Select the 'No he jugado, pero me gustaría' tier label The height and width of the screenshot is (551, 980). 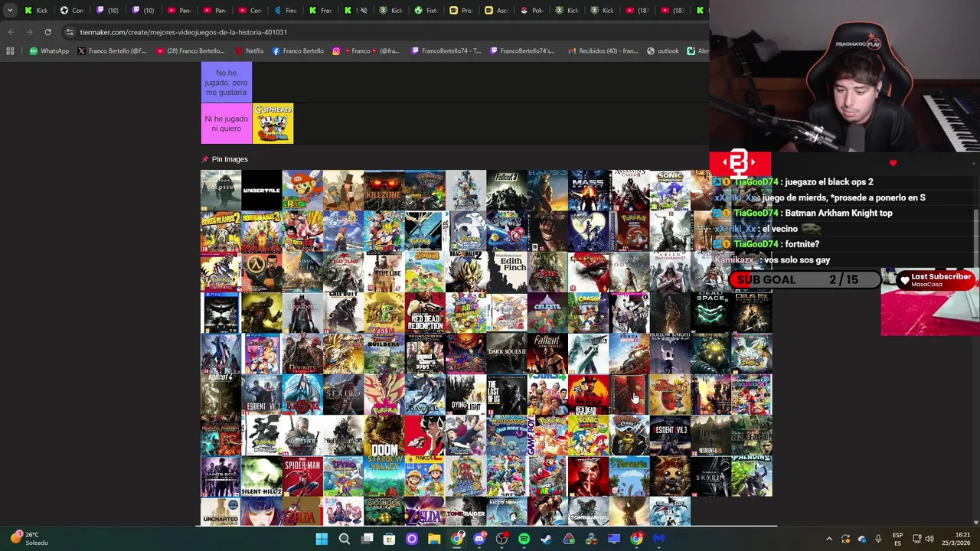tap(226, 83)
